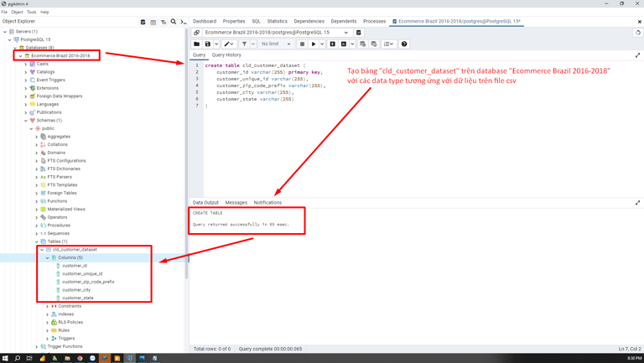Switch to the Processes tab
644x363 pixels.
coord(375,21)
